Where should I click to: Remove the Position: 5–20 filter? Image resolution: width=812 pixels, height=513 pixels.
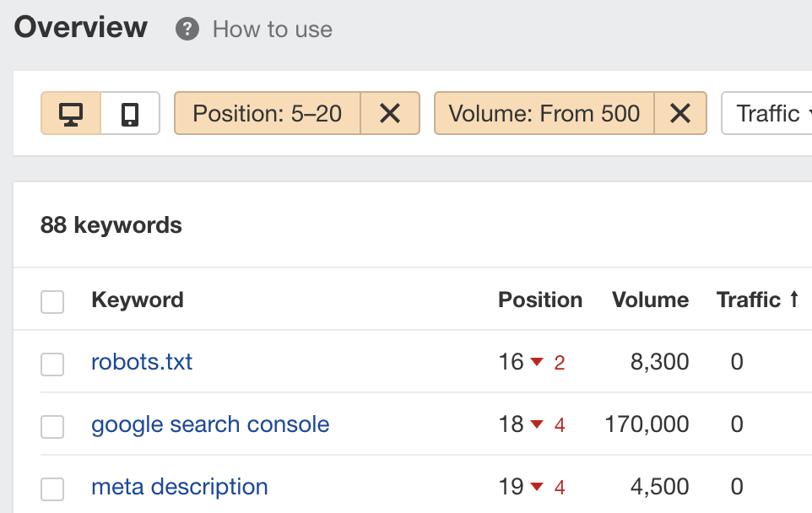click(391, 113)
